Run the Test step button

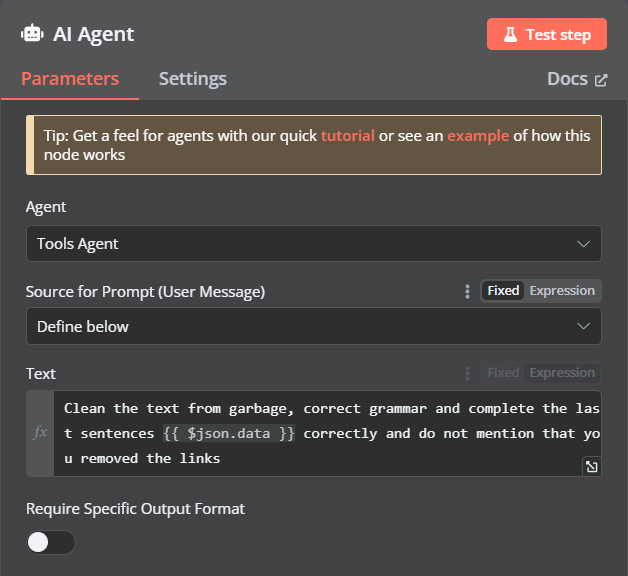point(547,34)
